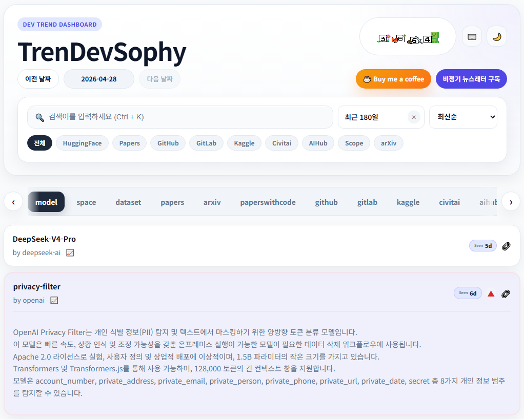This screenshot has width=524, height=420.
Task: Filter by Papers chip
Action: tap(130, 143)
